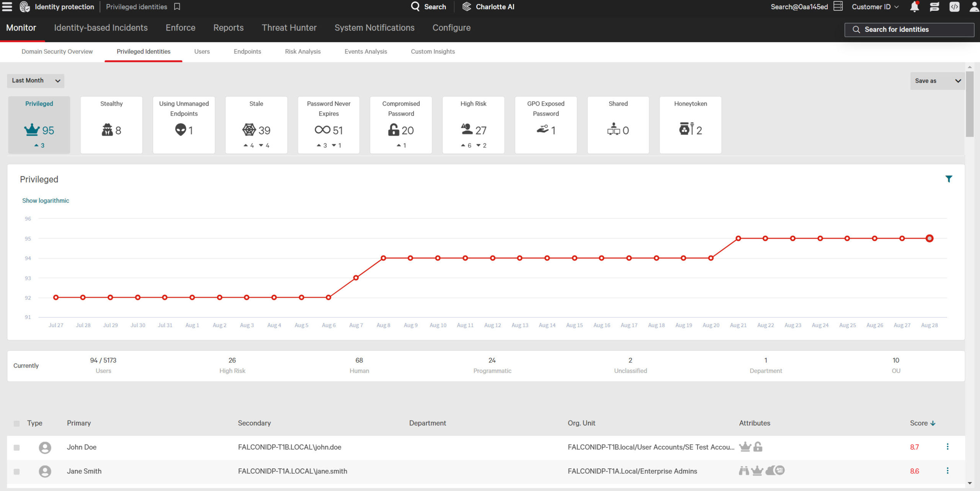Select the Using Unmanaged Endpoints alien icon
Screen dimensions: 980x491
click(x=180, y=130)
